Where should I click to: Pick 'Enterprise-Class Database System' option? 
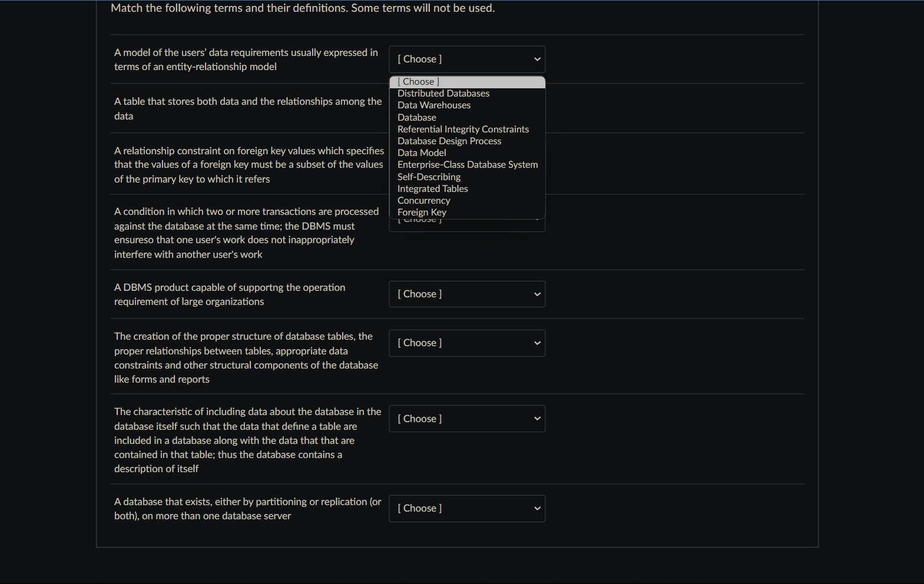click(468, 165)
